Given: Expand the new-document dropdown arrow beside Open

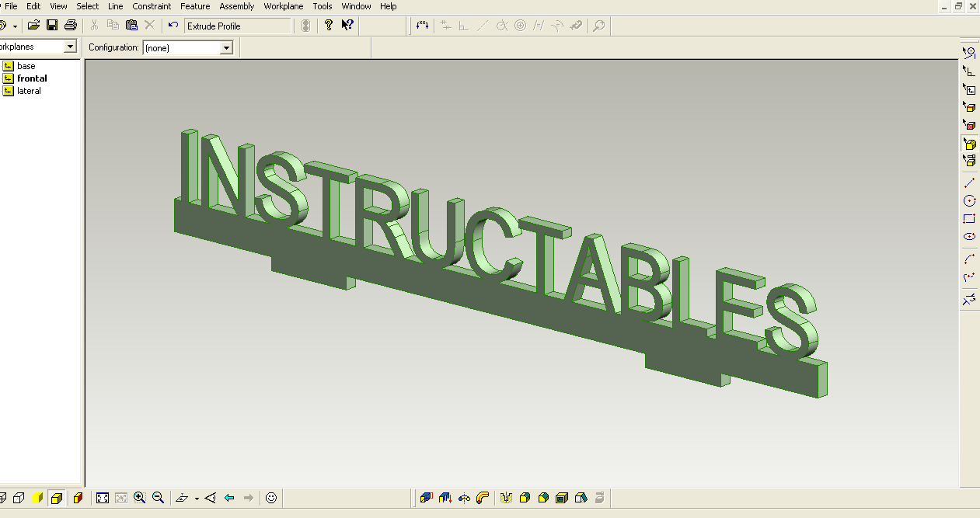Looking at the screenshot, I should (15, 26).
